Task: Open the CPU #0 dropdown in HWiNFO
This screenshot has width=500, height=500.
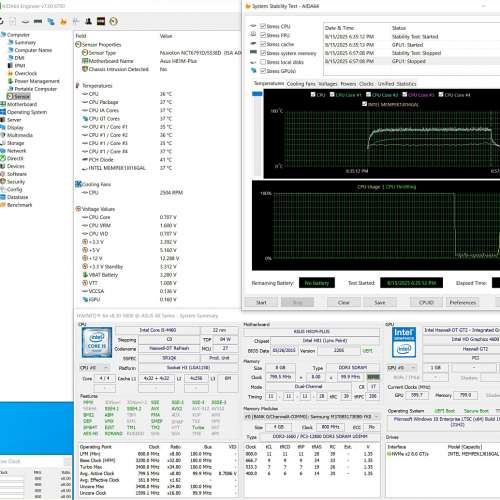Action: coord(95,368)
